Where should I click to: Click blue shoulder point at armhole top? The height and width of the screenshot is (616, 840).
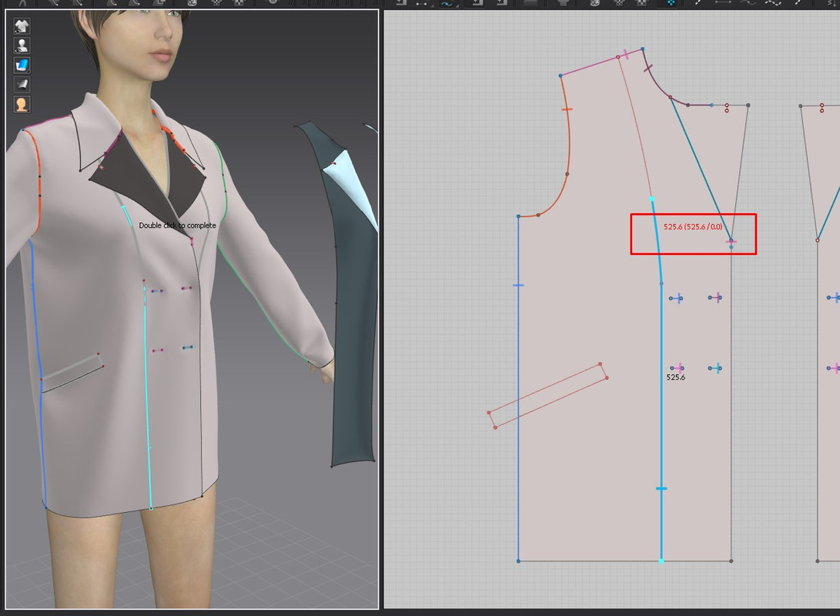(561, 75)
